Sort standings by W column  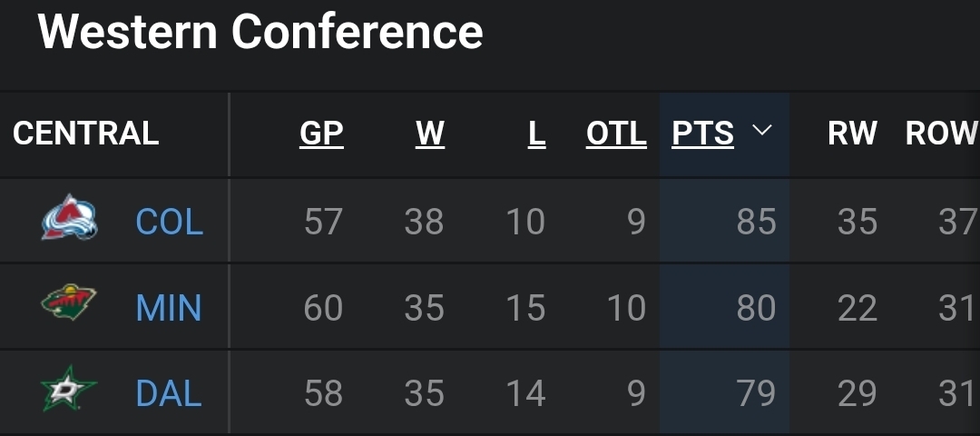pyautogui.click(x=430, y=134)
